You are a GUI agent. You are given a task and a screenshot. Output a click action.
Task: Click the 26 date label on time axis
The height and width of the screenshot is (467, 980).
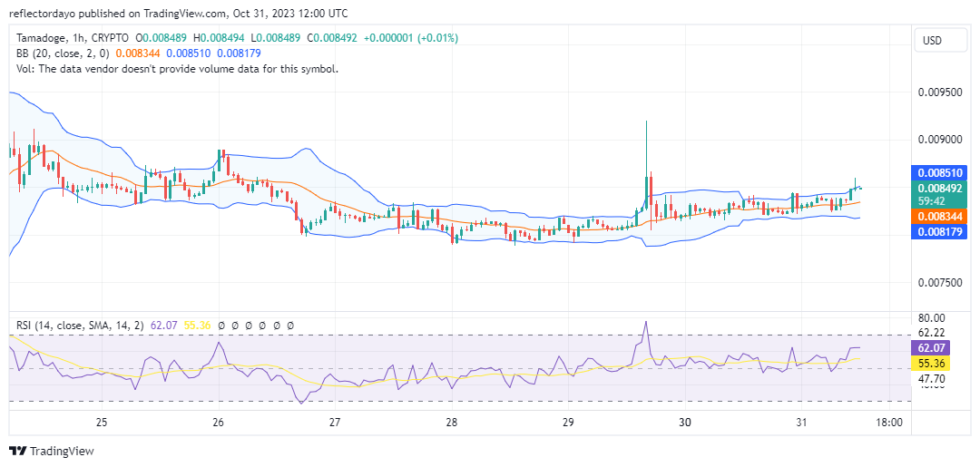click(x=219, y=422)
